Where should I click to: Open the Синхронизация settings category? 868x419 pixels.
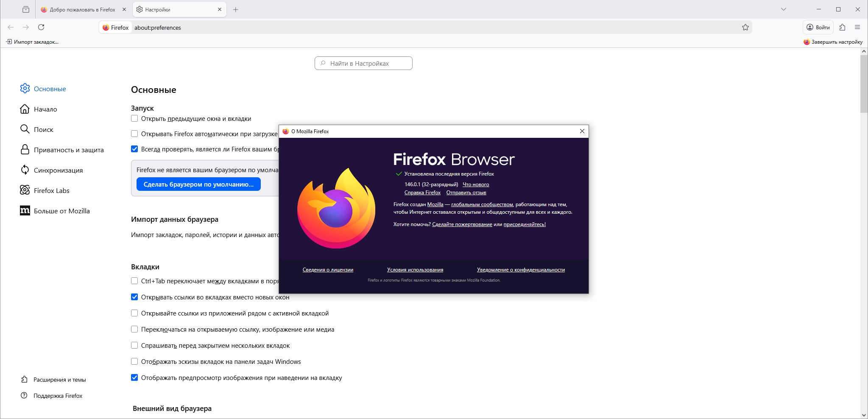[51, 170]
